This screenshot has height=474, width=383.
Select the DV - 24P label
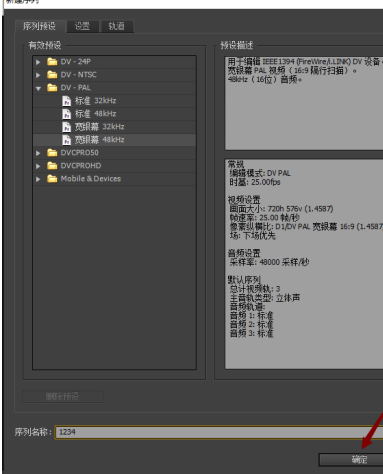click(x=76, y=62)
